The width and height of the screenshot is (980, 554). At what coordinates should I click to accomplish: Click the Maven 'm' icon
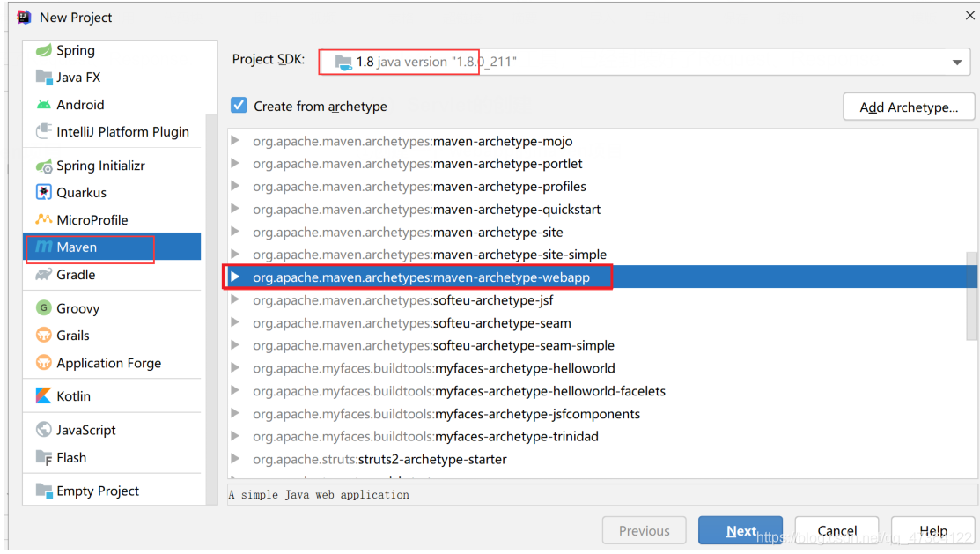click(44, 247)
